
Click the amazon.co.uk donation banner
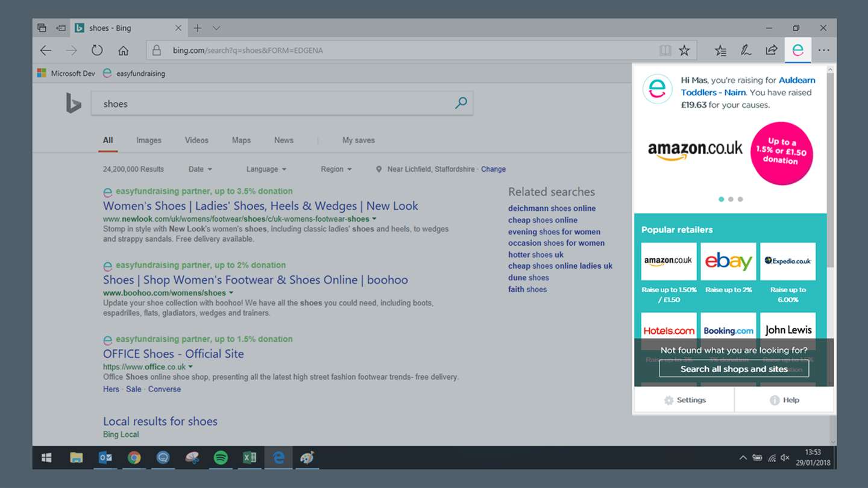pyautogui.click(x=731, y=153)
